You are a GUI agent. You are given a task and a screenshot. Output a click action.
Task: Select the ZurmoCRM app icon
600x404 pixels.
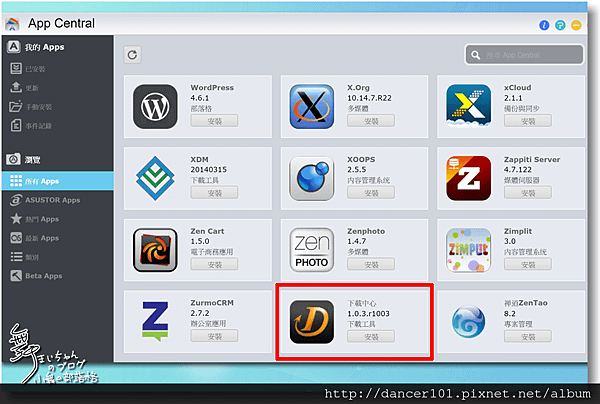coord(155,321)
